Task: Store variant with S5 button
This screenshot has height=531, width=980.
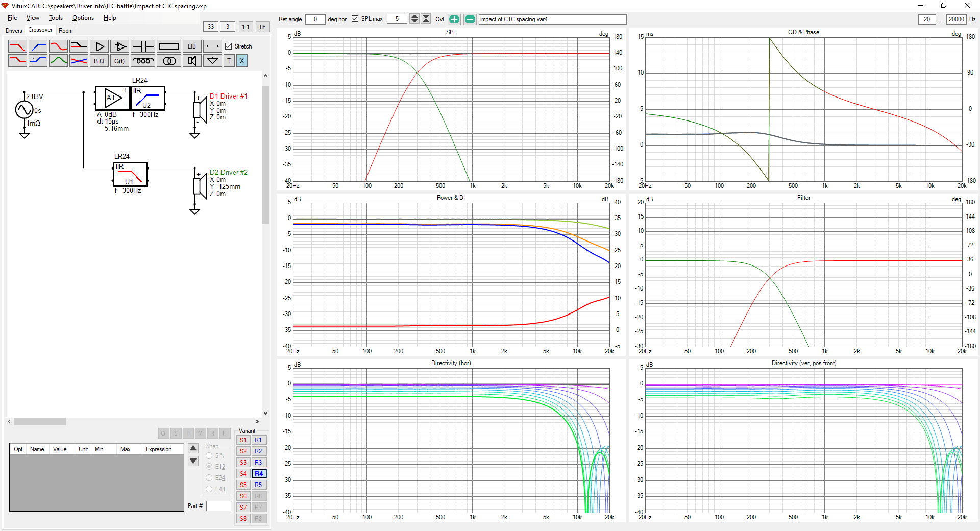Action: (243, 485)
